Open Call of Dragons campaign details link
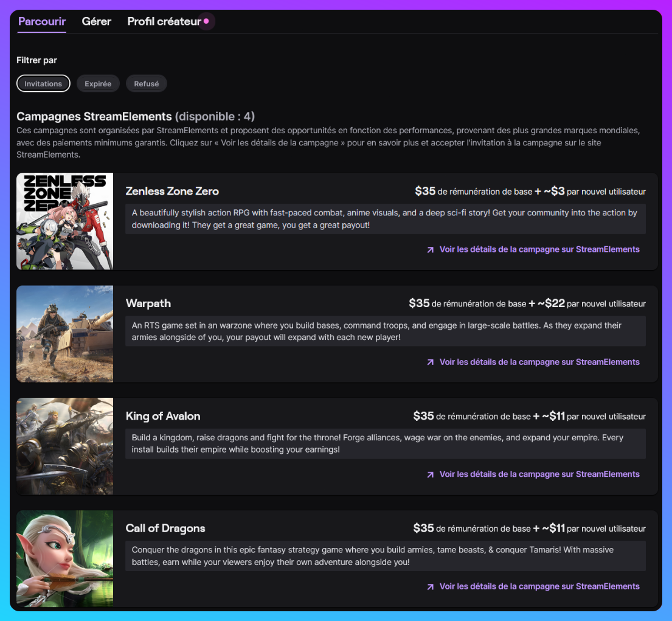 (x=539, y=586)
